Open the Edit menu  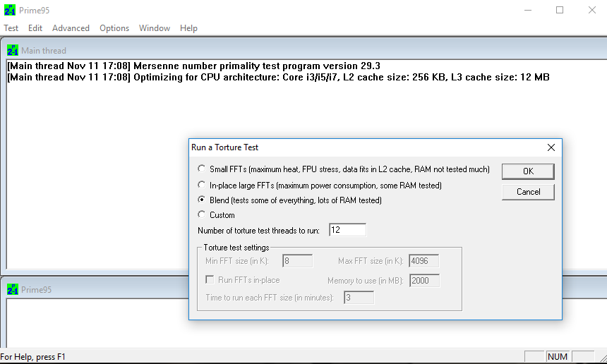[x=35, y=28]
